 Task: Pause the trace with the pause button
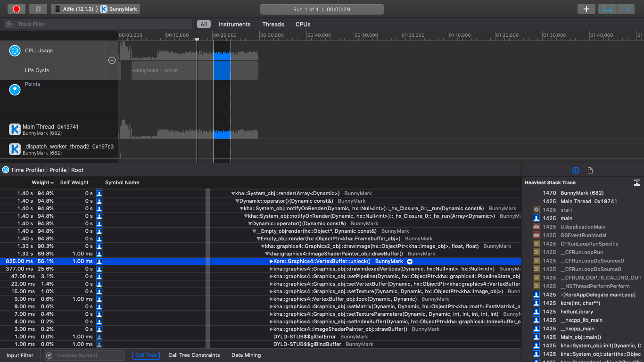pos(38,9)
